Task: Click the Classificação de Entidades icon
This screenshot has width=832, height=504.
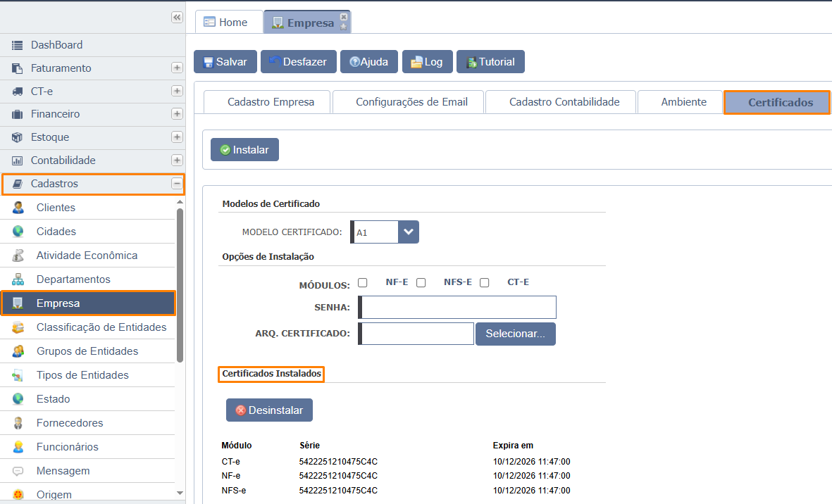Action: [18, 327]
